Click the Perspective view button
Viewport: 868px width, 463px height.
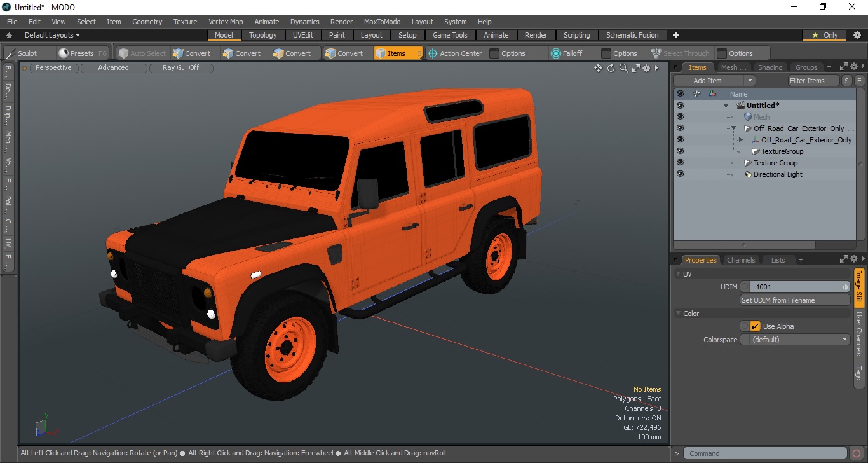click(x=53, y=67)
